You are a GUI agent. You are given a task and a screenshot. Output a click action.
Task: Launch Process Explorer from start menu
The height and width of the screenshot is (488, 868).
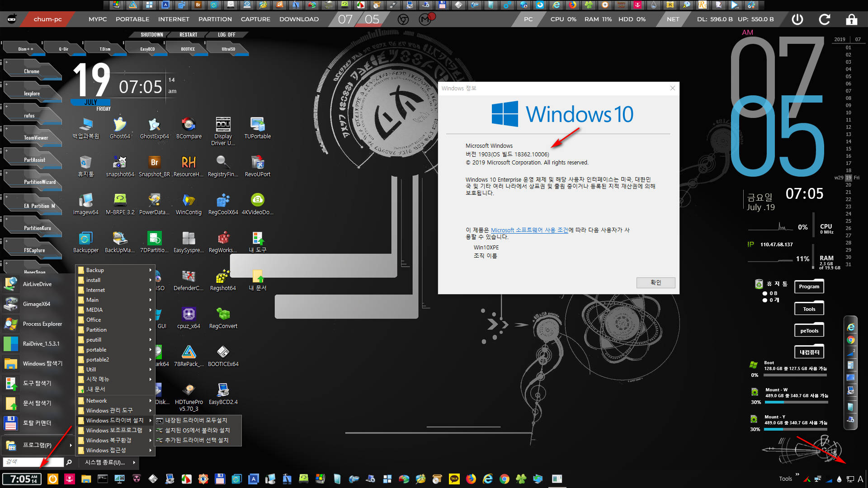(38, 324)
